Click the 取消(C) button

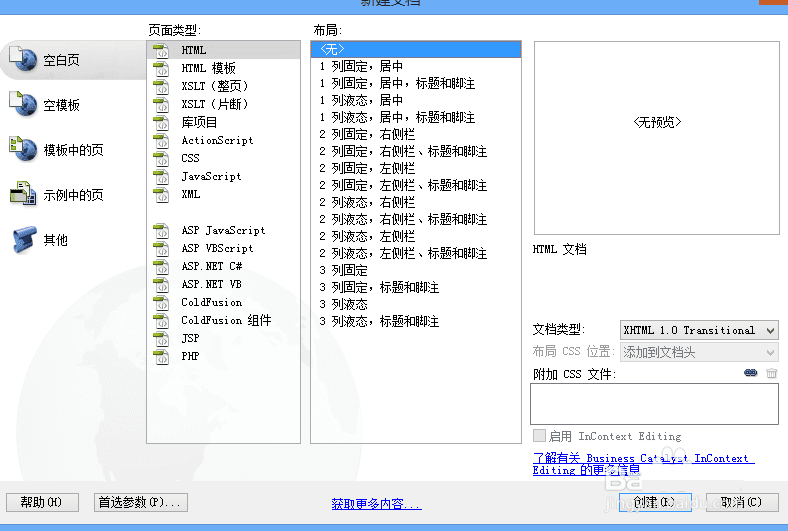pos(742,502)
